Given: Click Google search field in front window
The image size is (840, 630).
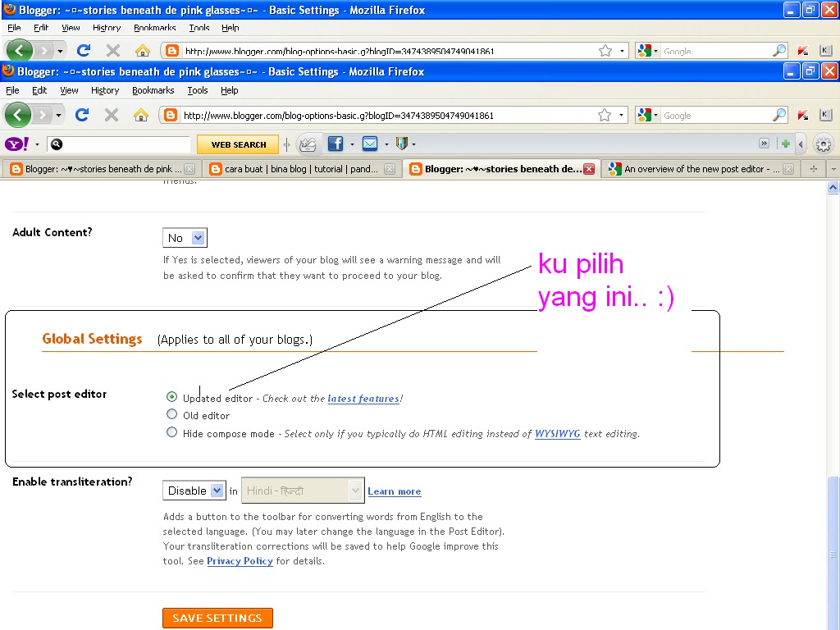Looking at the screenshot, I should tap(715, 115).
